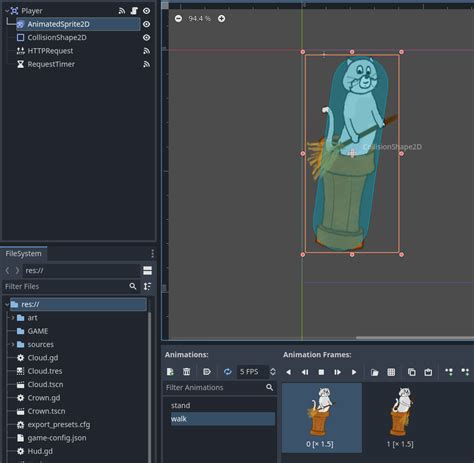Play the walk animation forward
The height and width of the screenshot is (463, 474).
point(354,372)
